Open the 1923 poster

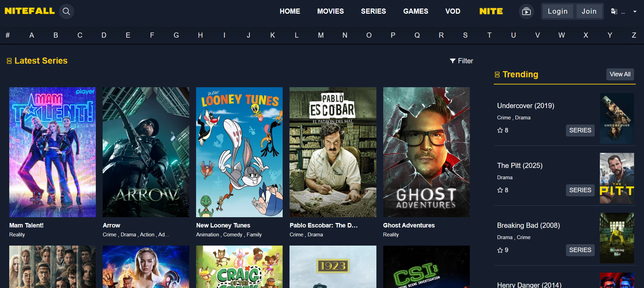tap(333, 267)
